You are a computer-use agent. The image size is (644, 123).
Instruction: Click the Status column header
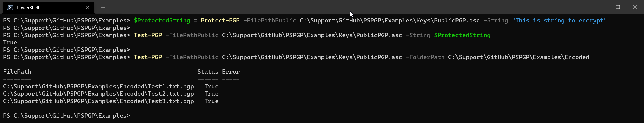208,72
